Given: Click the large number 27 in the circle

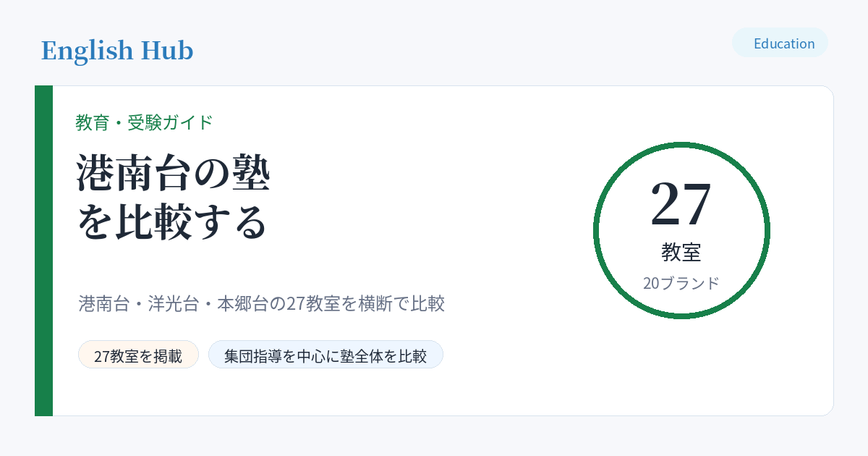Looking at the screenshot, I should 681,203.
